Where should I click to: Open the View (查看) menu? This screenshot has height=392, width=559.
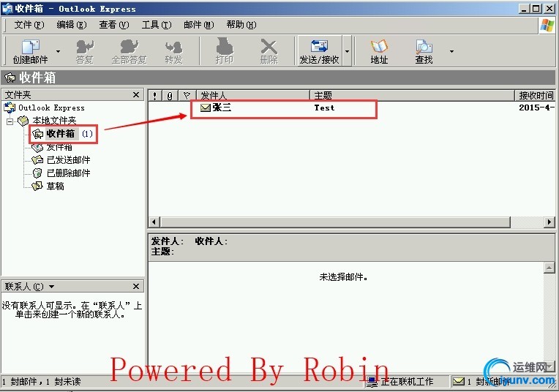click(113, 25)
